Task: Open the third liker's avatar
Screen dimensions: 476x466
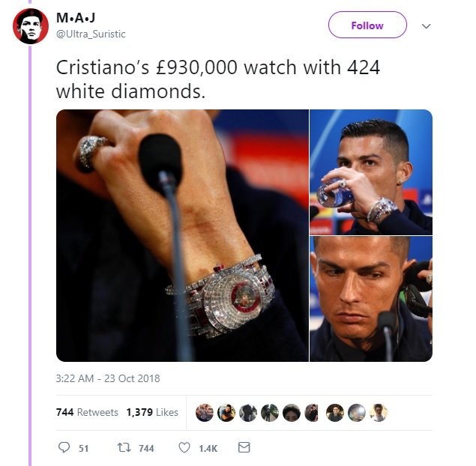Action: 248,413
